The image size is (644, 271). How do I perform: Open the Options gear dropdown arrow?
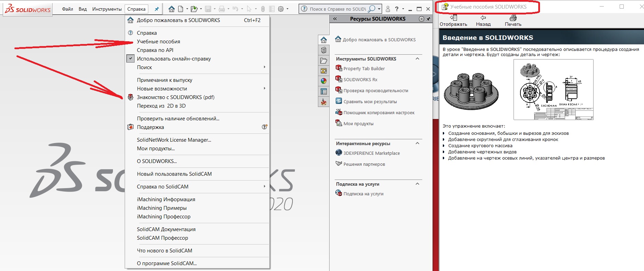287,9
